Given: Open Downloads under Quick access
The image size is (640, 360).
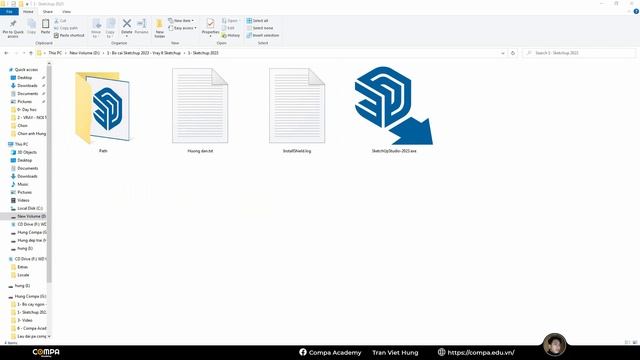Looking at the screenshot, I should (27, 86).
